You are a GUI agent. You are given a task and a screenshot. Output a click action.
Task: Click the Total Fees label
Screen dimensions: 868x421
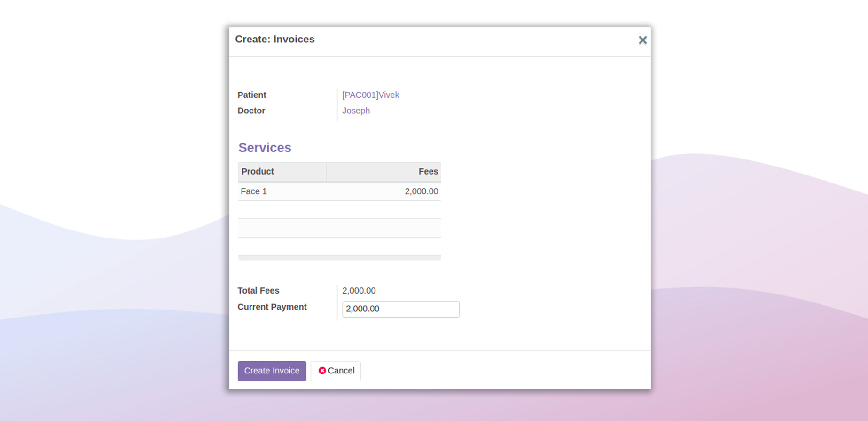tap(258, 291)
